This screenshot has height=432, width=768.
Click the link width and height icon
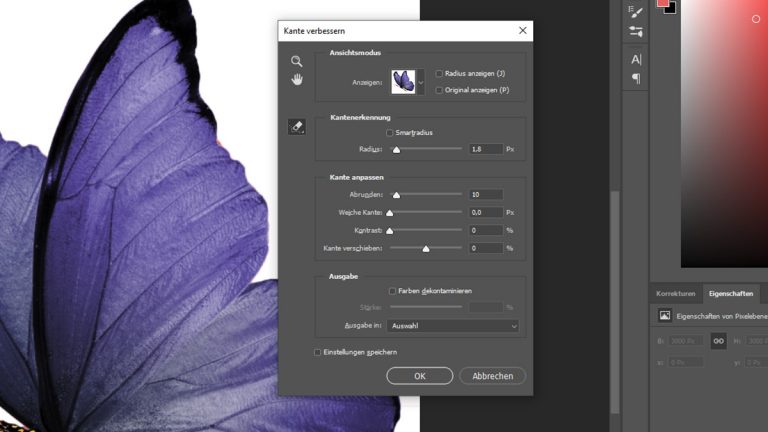(718, 341)
